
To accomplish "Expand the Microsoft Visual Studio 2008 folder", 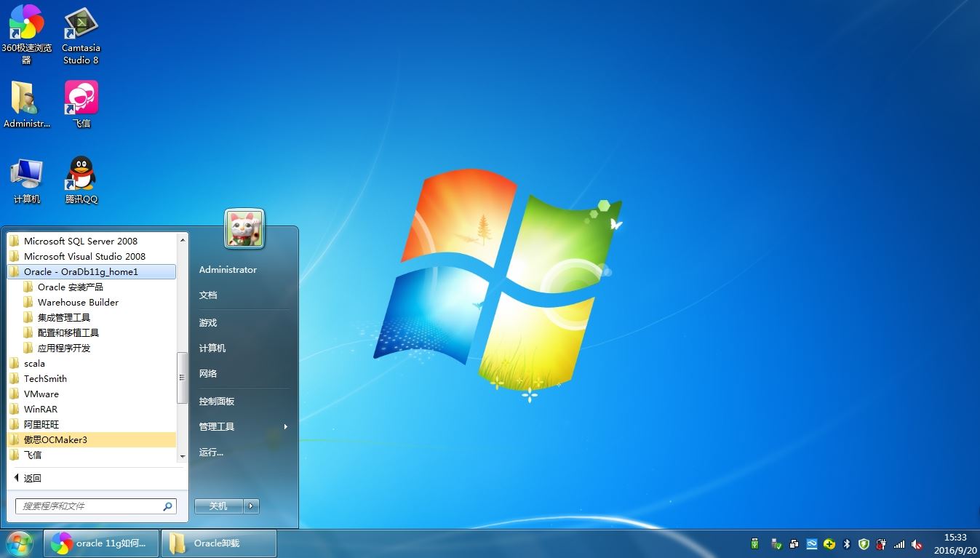I will tap(91, 256).
